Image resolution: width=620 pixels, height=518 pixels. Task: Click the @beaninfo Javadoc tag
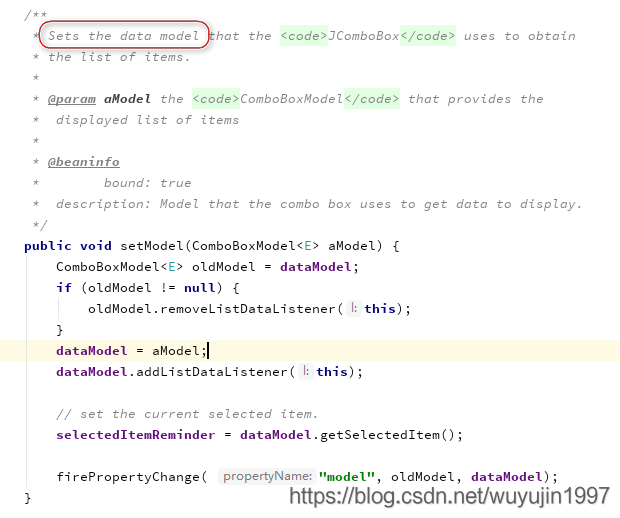coord(83,162)
